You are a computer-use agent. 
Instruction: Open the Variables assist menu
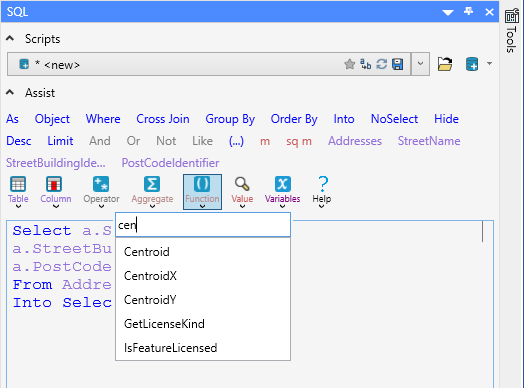point(282,192)
